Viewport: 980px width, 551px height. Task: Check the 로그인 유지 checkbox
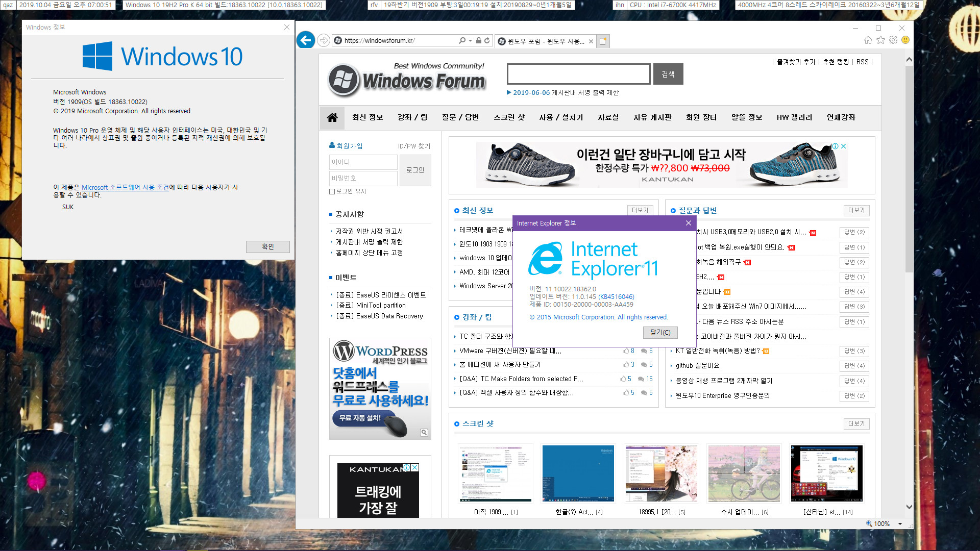pos(332,191)
